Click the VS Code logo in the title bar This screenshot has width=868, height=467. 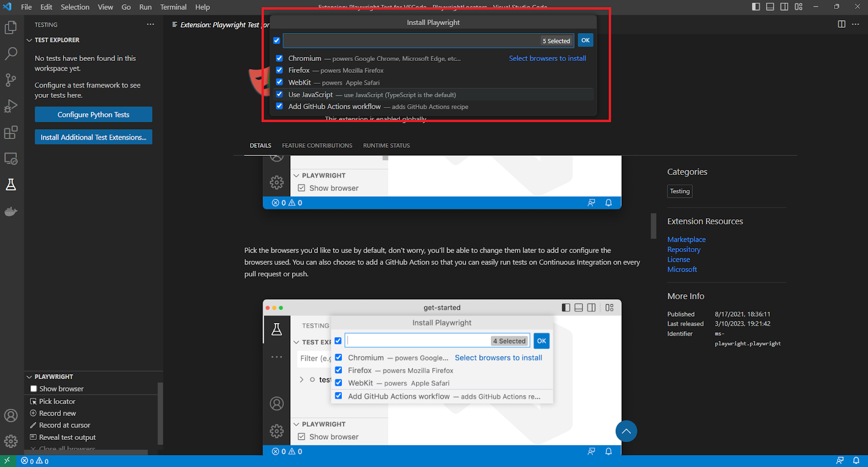tap(8, 7)
